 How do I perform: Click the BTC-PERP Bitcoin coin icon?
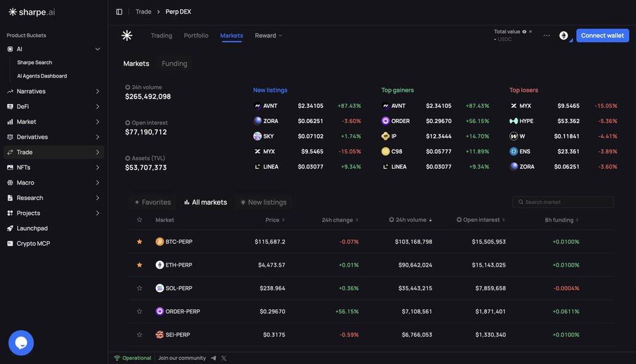point(160,241)
